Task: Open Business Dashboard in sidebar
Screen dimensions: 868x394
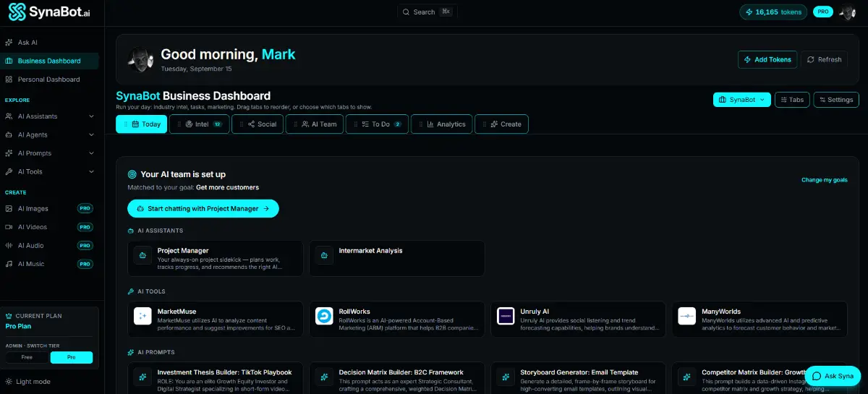Action: coord(49,61)
